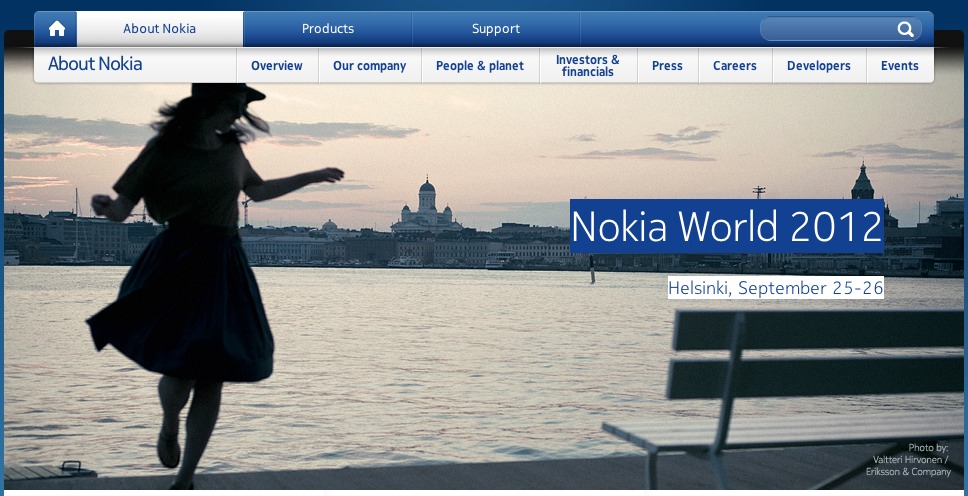Click the photo credit Valtteri Hirvonen text
This screenshot has height=496, width=968.
tap(911, 460)
